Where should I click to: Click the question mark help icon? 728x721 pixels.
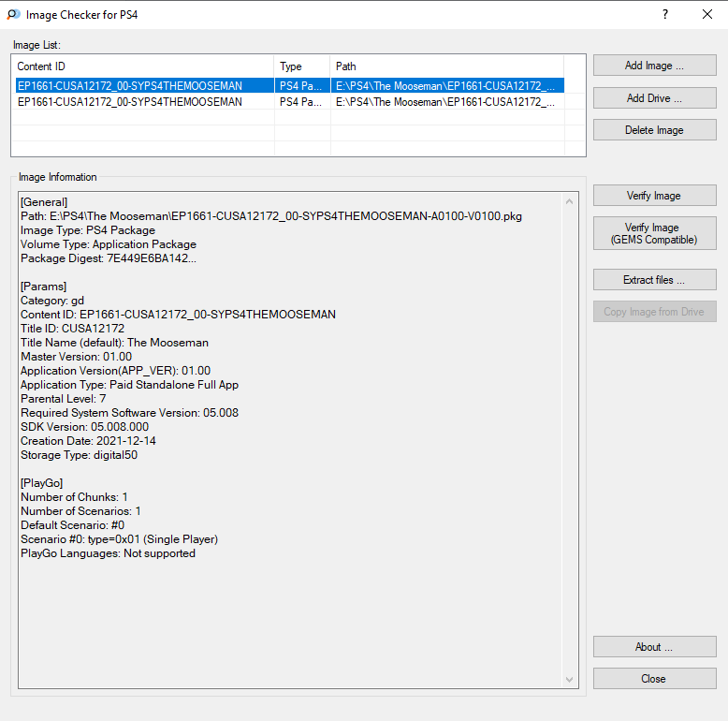pos(665,14)
